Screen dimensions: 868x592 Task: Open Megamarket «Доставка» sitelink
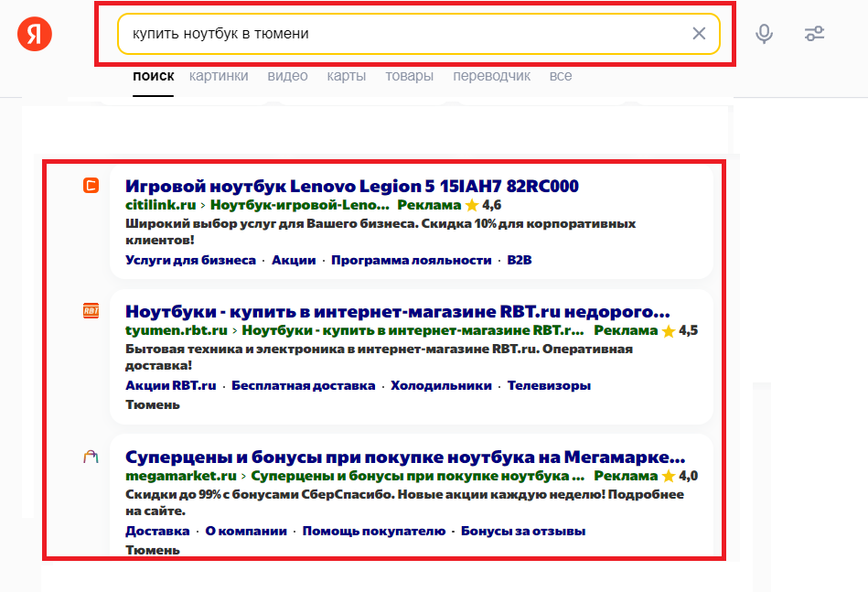157,531
